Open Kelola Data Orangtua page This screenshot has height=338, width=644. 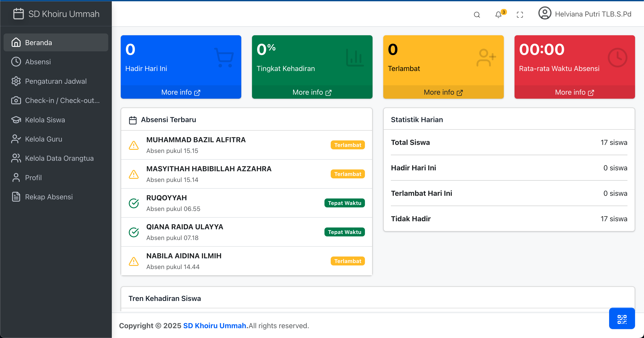(x=59, y=158)
